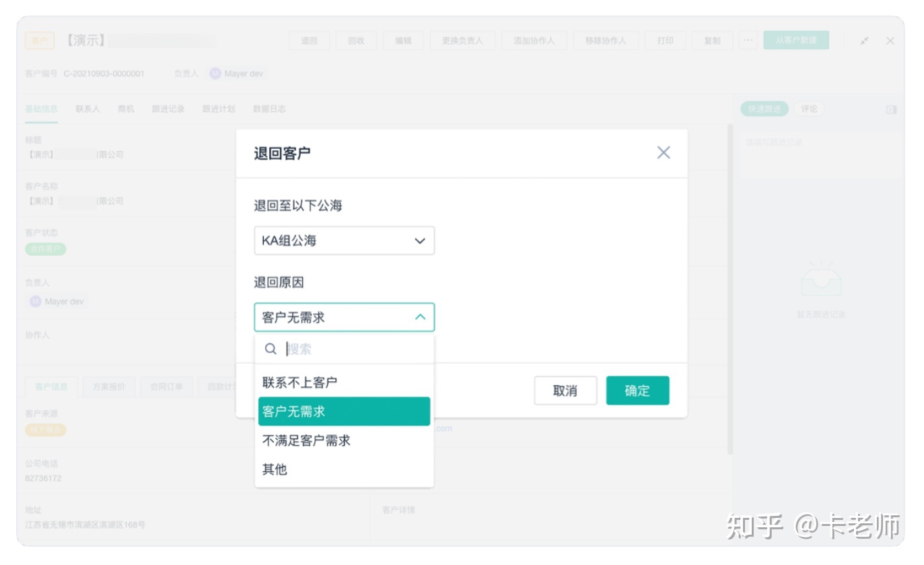Open the 方案报价 tab

pos(108,387)
